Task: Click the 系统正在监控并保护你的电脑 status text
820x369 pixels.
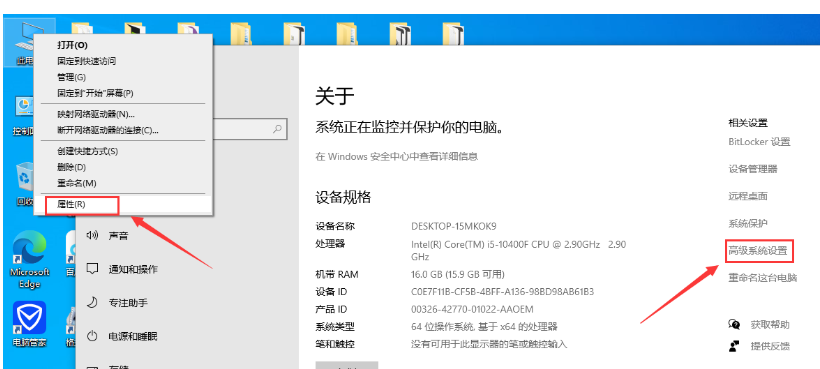Action: [409, 128]
